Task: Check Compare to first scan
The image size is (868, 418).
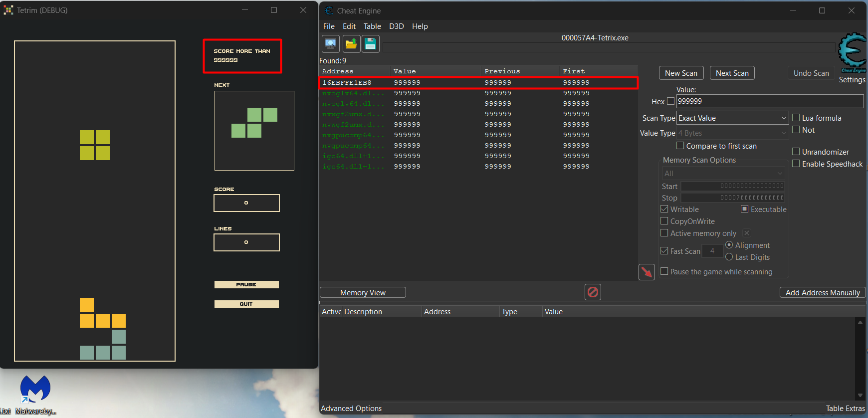Action: pos(680,146)
